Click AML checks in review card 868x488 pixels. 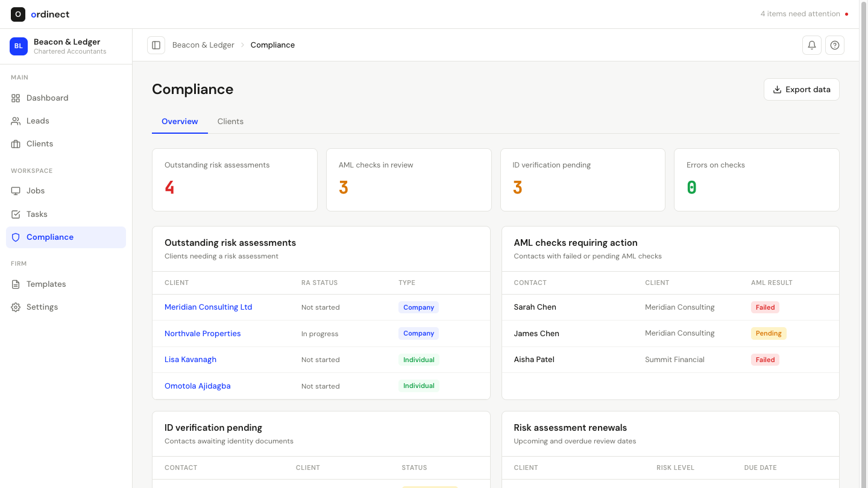tap(409, 180)
